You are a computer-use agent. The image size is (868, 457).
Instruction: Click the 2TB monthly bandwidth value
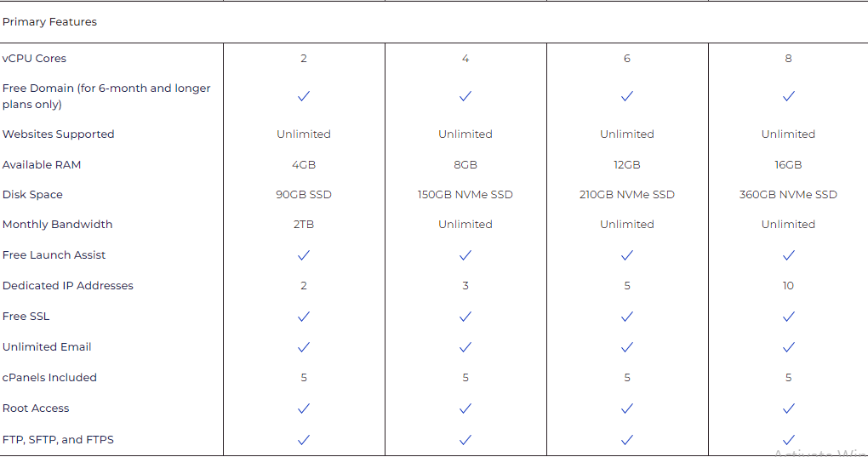pyautogui.click(x=304, y=225)
